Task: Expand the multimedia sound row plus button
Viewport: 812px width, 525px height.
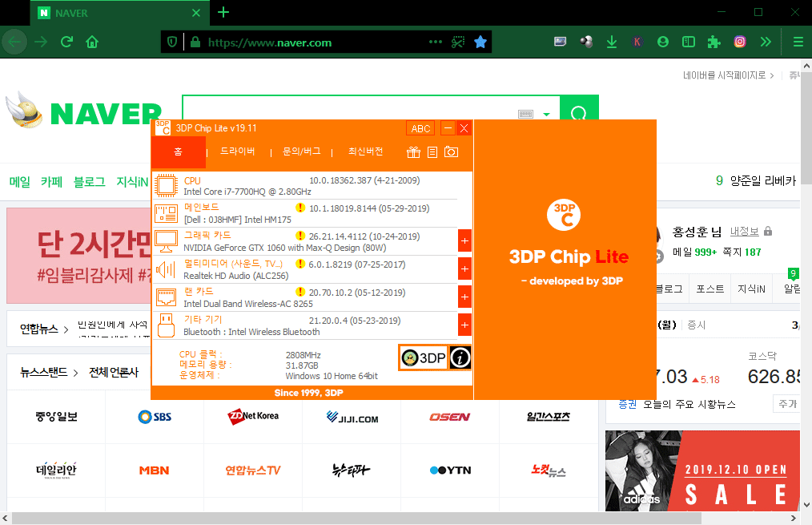Action: [464, 269]
